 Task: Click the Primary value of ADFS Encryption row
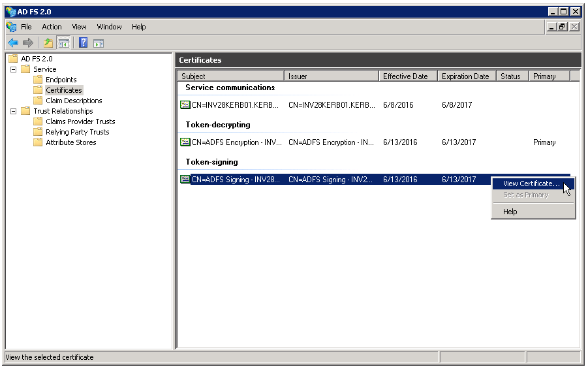544,142
